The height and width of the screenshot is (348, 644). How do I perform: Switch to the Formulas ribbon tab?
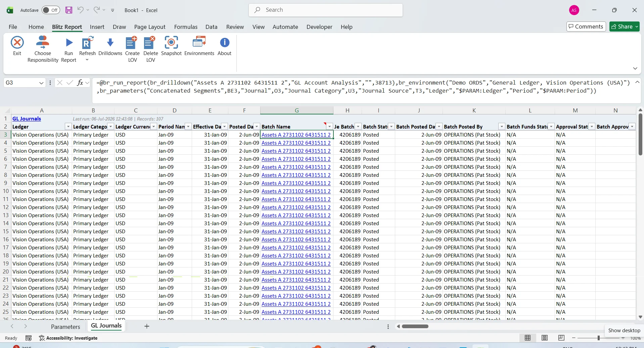(186, 27)
